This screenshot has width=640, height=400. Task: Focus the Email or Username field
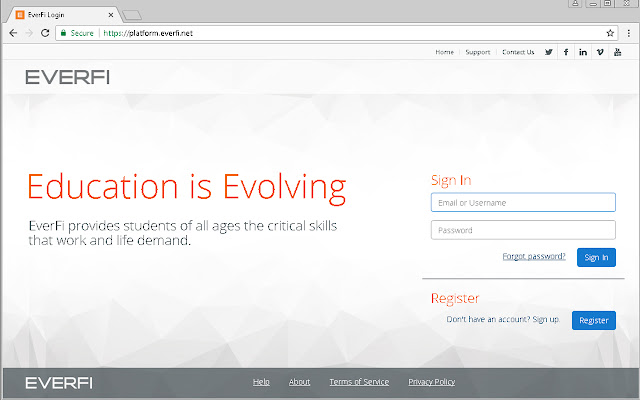point(523,202)
